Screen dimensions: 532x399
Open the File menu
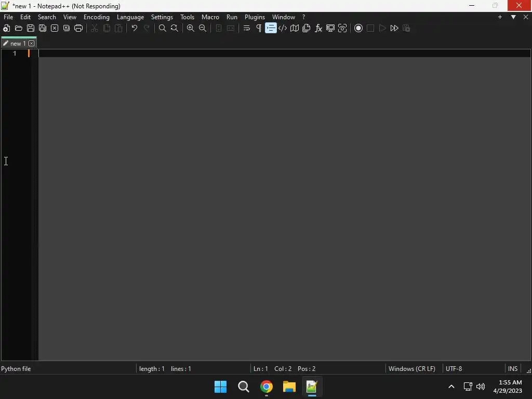8,17
